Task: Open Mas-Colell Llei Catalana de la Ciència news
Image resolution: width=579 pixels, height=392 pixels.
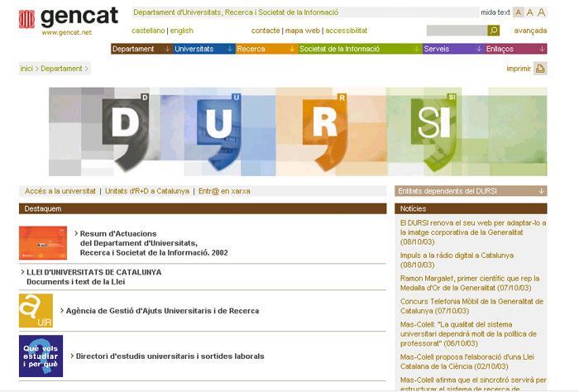Action: (467, 361)
